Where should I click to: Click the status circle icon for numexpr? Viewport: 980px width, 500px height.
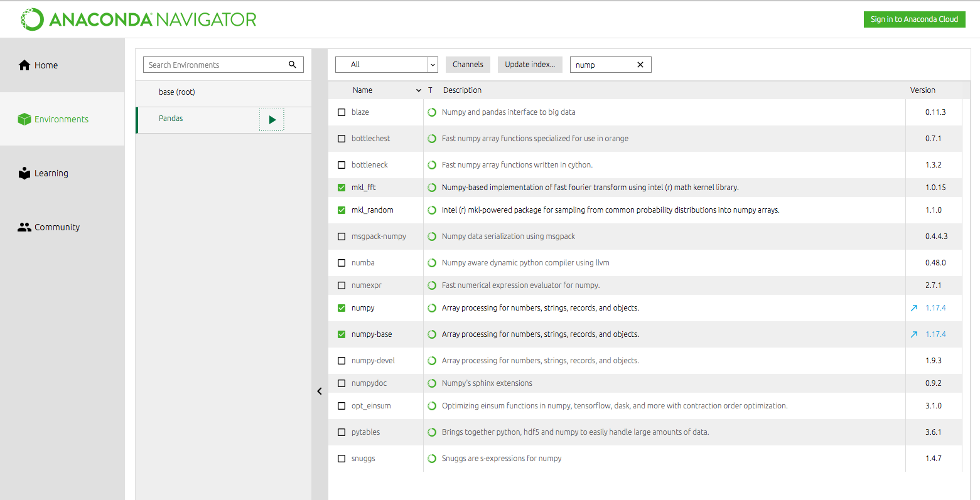point(432,285)
